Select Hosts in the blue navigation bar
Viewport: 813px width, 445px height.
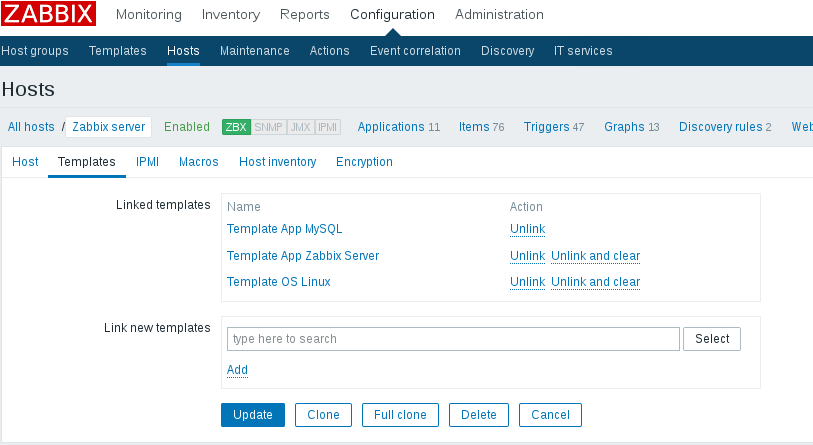(183, 51)
